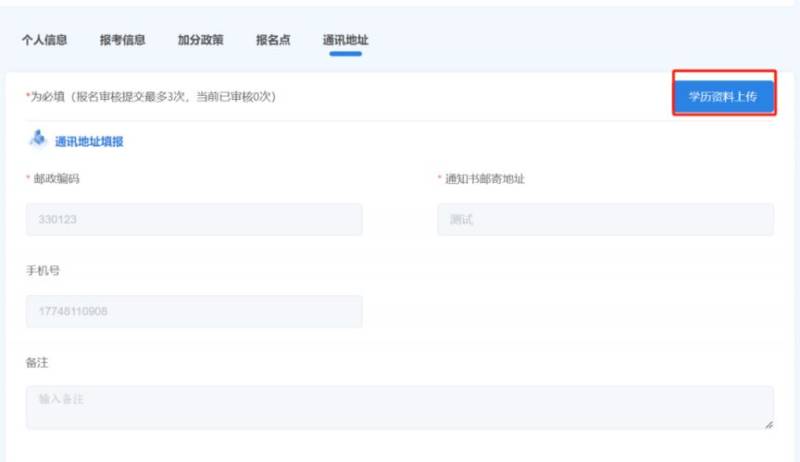
Task: Click the 通讯地址 tab
Action: [345, 40]
